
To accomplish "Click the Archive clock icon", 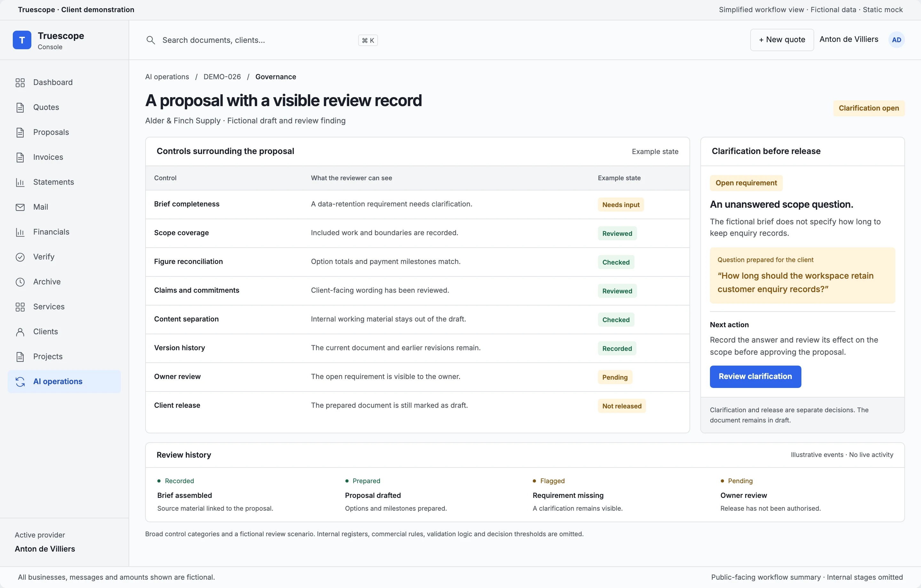I will tap(20, 282).
